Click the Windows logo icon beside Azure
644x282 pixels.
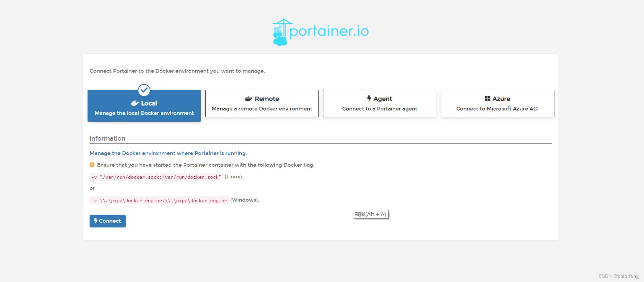(x=487, y=99)
